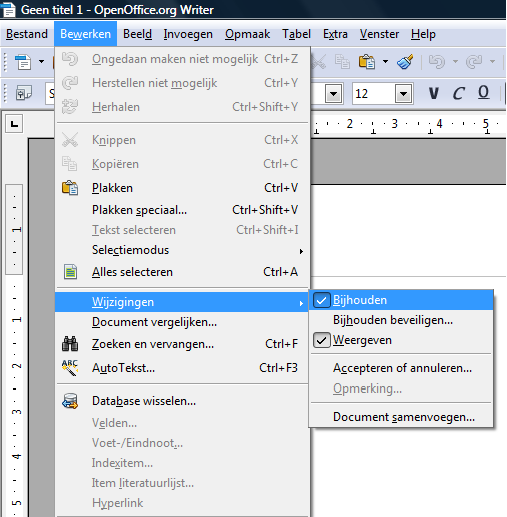Expand the Wijzigingen submenu entry
Image resolution: width=507 pixels, height=517 pixels.
(182, 302)
